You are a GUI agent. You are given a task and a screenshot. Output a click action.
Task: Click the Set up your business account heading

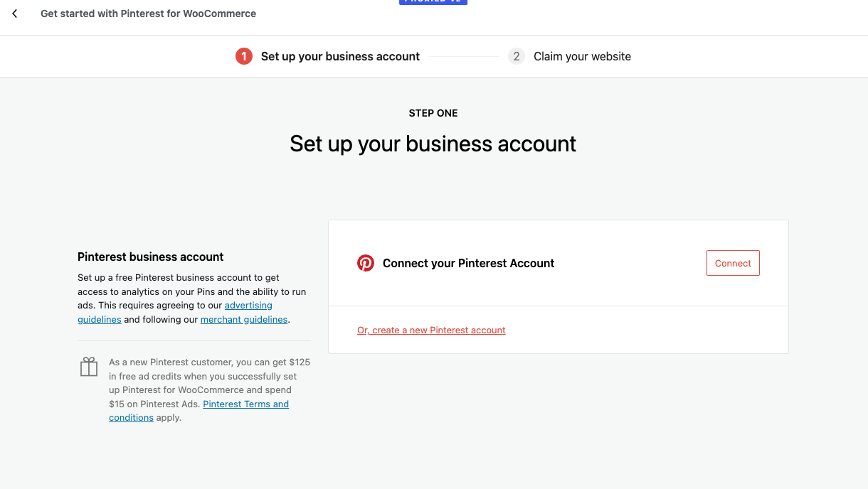433,144
